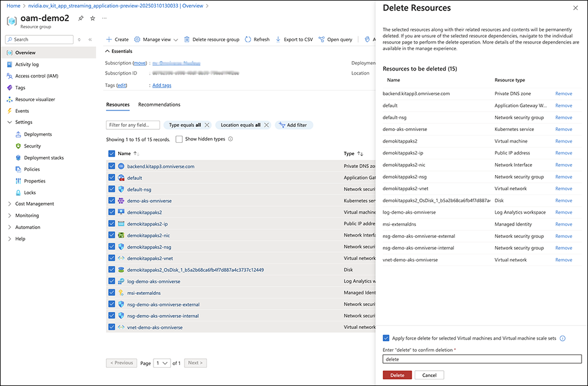
Task: Uncheck the demokitappaks2-ip row checkbox
Action: (111, 223)
